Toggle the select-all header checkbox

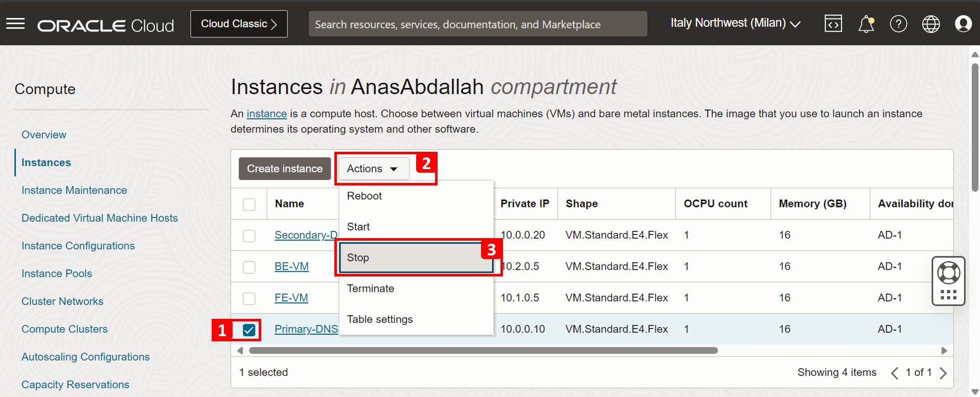[x=249, y=204]
